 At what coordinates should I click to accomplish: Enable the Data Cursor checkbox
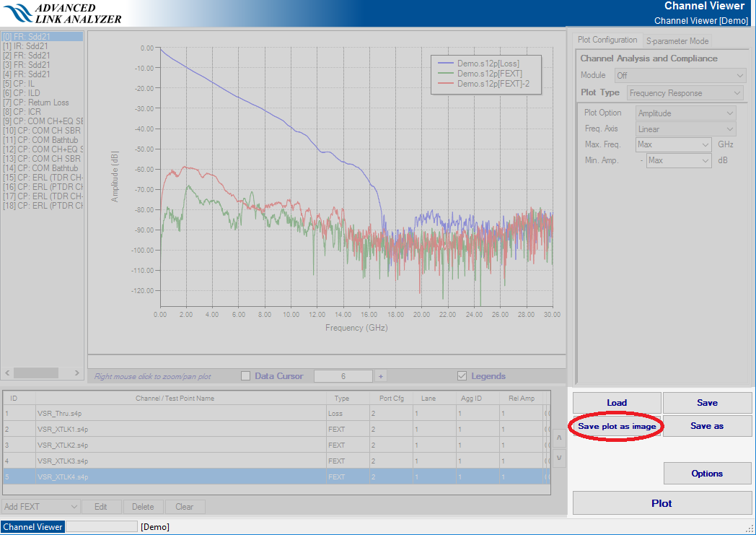245,376
